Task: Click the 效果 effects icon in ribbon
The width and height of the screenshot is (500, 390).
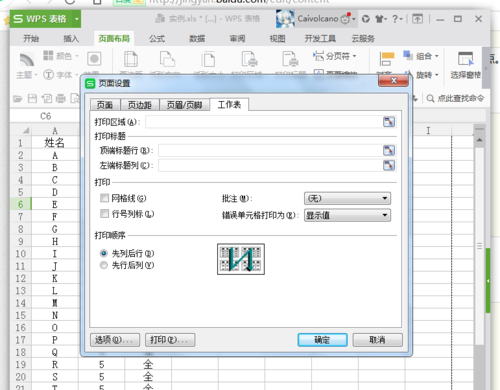Action: coord(94,59)
